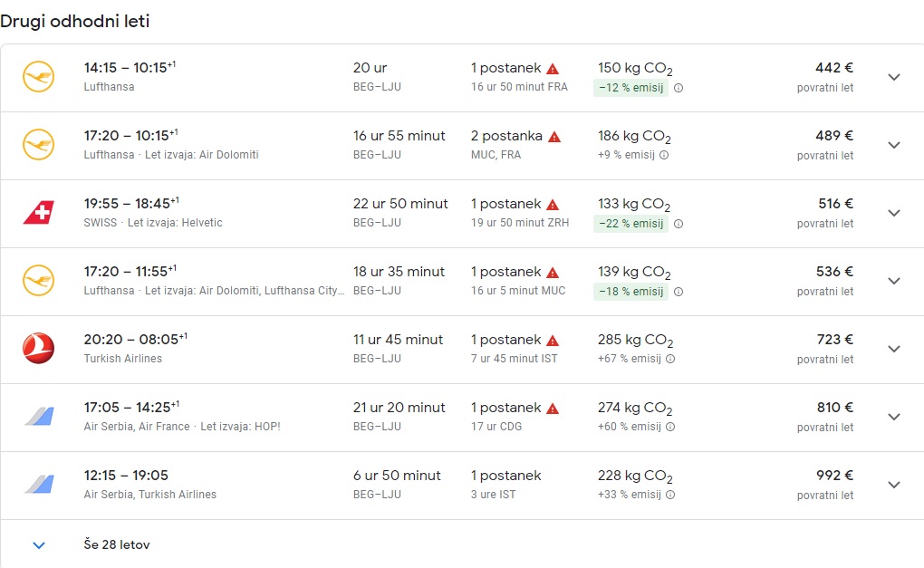The width and height of the screenshot is (924, 568).
Task: Click the −12 % emisij badge
Action: click(x=631, y=88)
